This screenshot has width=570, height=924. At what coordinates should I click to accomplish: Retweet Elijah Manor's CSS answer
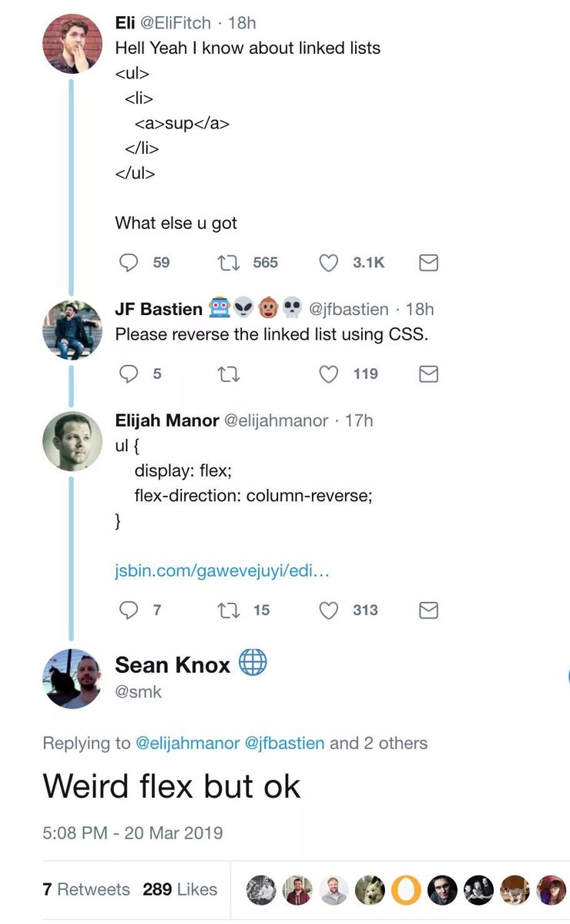(228, 611)
